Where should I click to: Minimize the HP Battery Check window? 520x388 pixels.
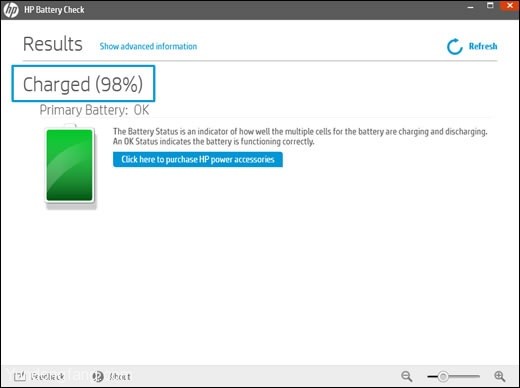tap(470, 7)
